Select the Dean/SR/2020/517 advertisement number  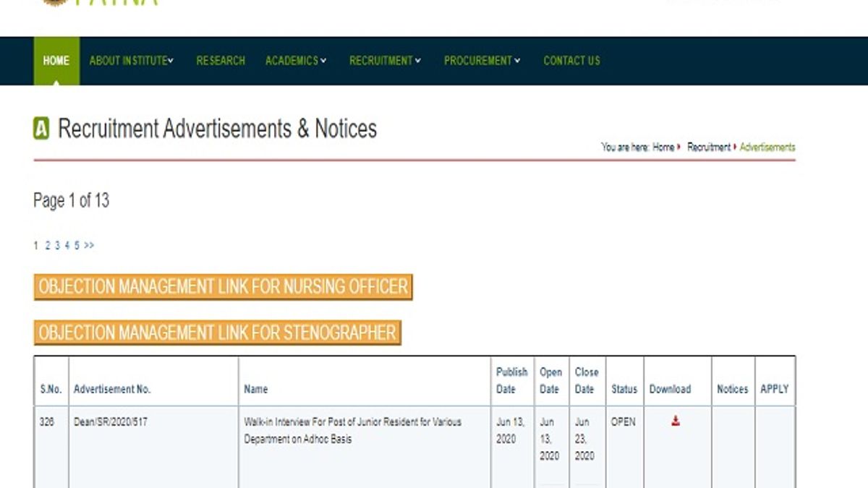pos(110,421)
